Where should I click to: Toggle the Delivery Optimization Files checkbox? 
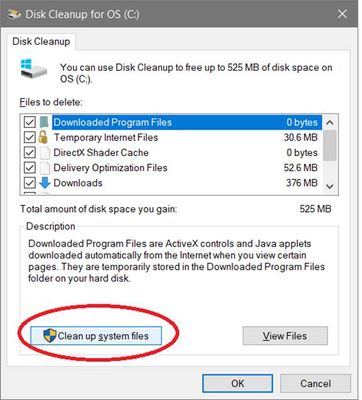30,168
